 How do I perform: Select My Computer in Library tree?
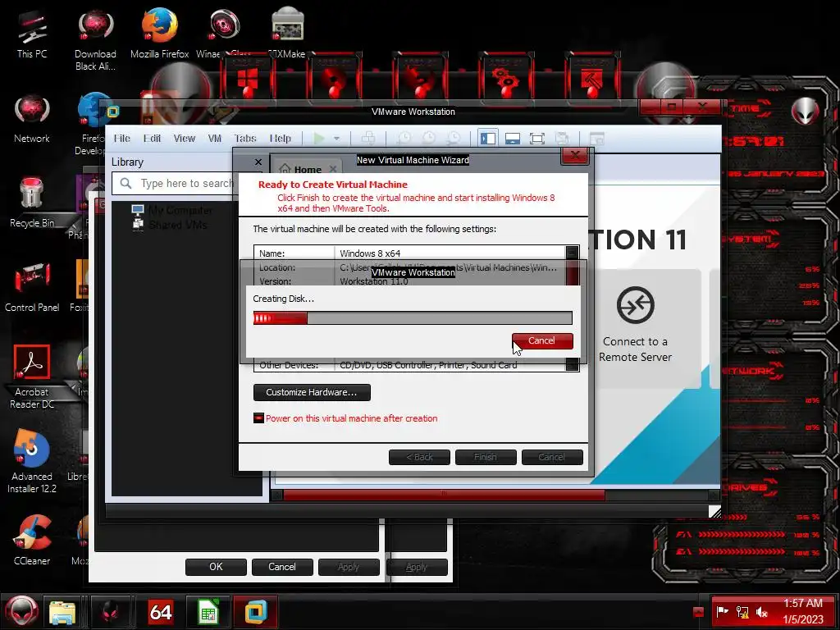pos(180,210)
